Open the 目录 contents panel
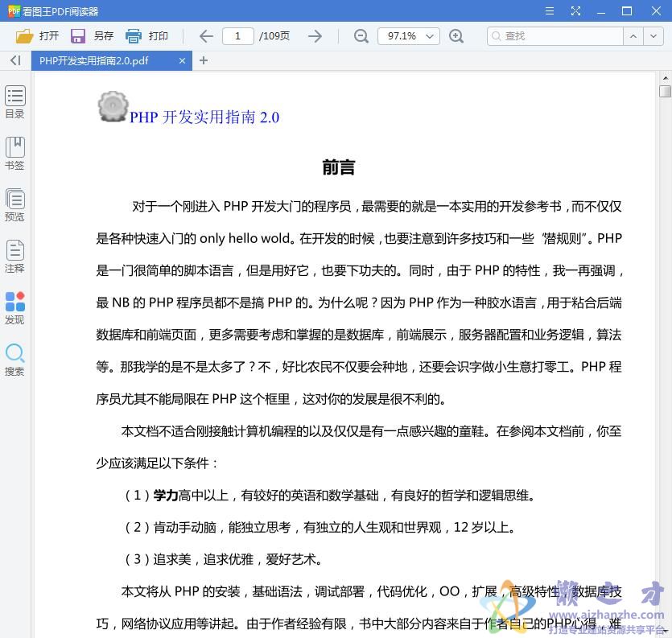Viewport: 672px width, 638px height. (15, 102)
